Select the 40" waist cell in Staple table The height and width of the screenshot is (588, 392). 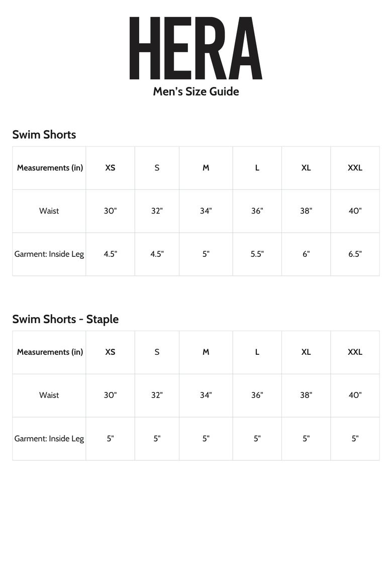(355, 395)
